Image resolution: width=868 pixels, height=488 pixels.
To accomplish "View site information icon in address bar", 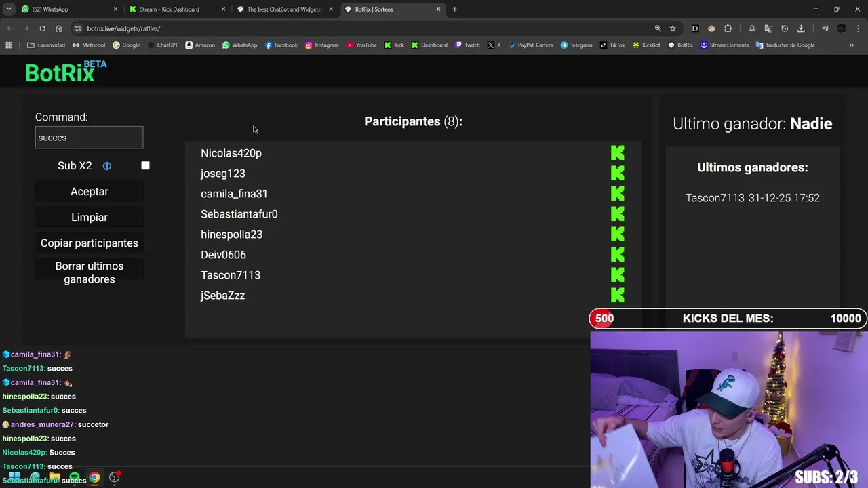I will [78, 28].
